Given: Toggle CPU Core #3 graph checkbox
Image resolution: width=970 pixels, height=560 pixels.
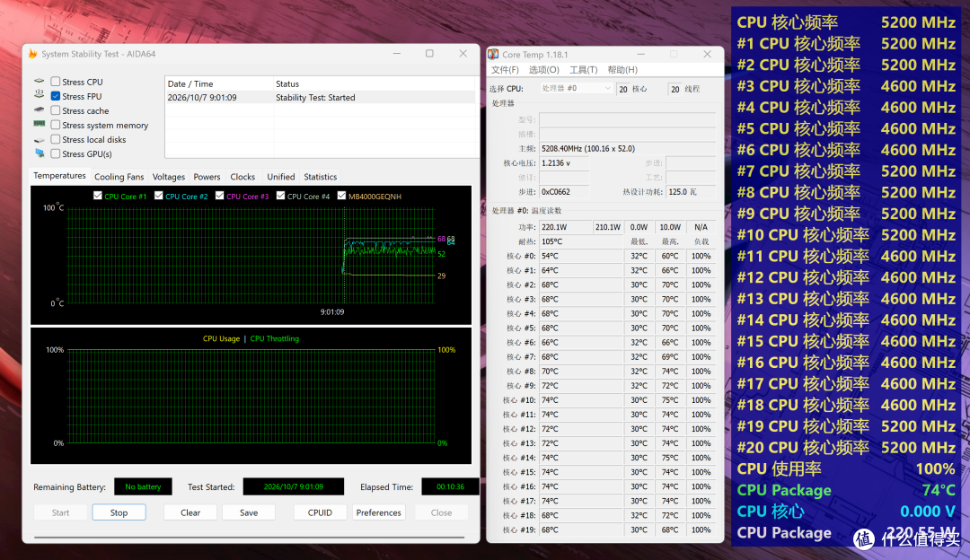Looking at the screenshot, I should (220, 196).
